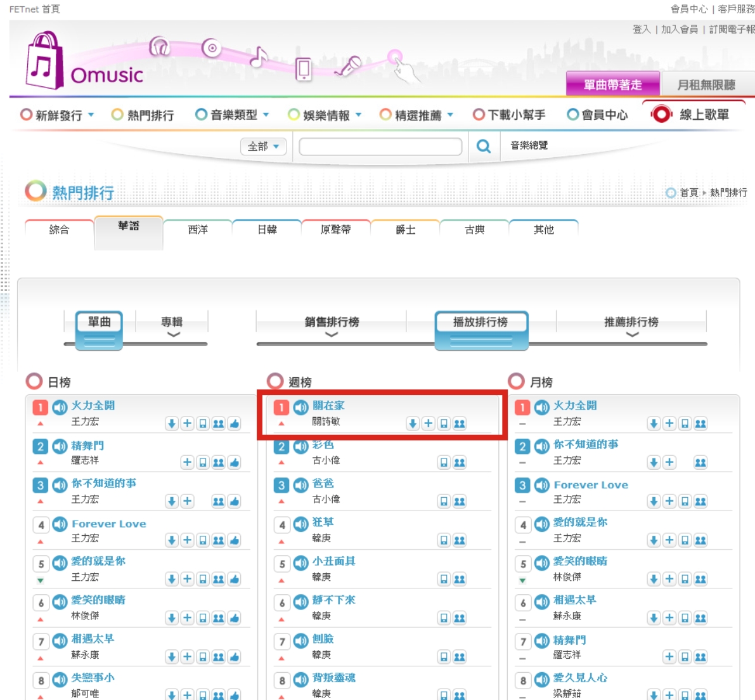Share 愛的就是你 in 月榜 with friends
This screenshot has height=700, width=755.
700,540
